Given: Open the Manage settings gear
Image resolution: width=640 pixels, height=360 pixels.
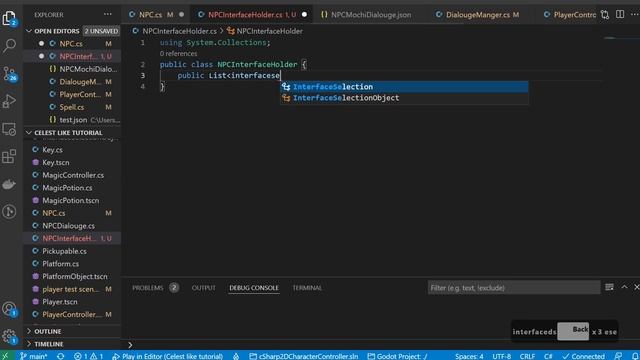Looking at the screenshot, I should point(9,336).
